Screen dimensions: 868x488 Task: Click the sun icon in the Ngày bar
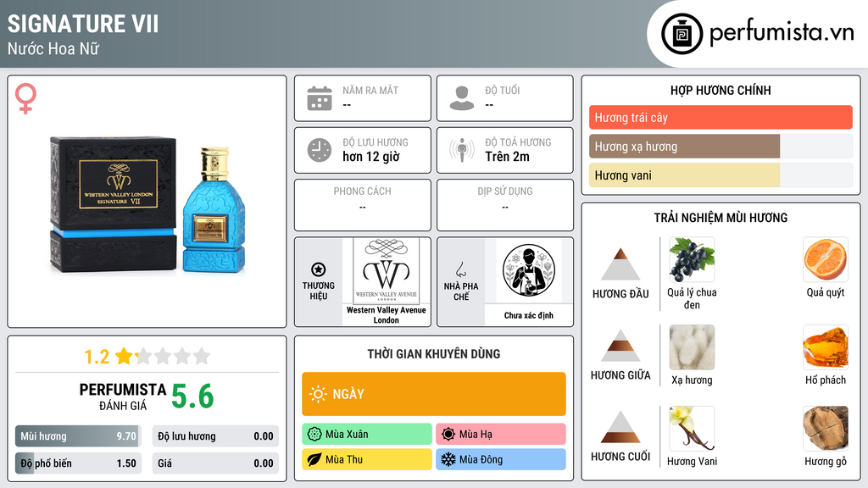pos(318,394)
